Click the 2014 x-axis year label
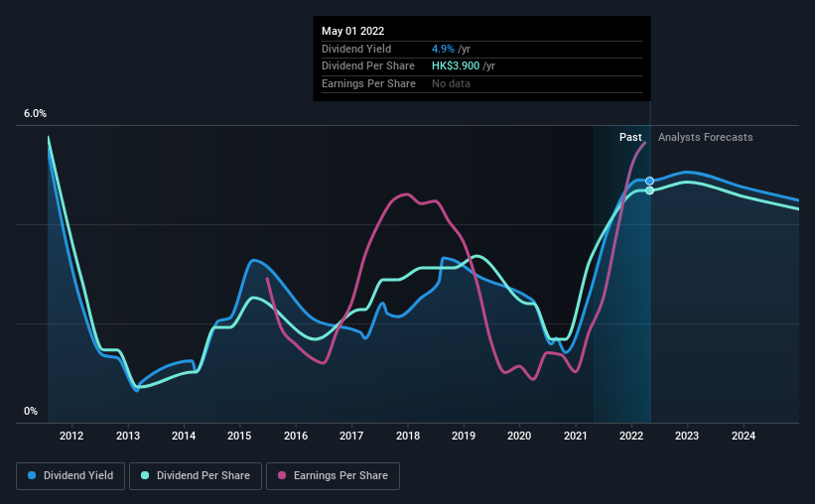The width and height of the screenshot is (815, 504). tap(184, 436)
